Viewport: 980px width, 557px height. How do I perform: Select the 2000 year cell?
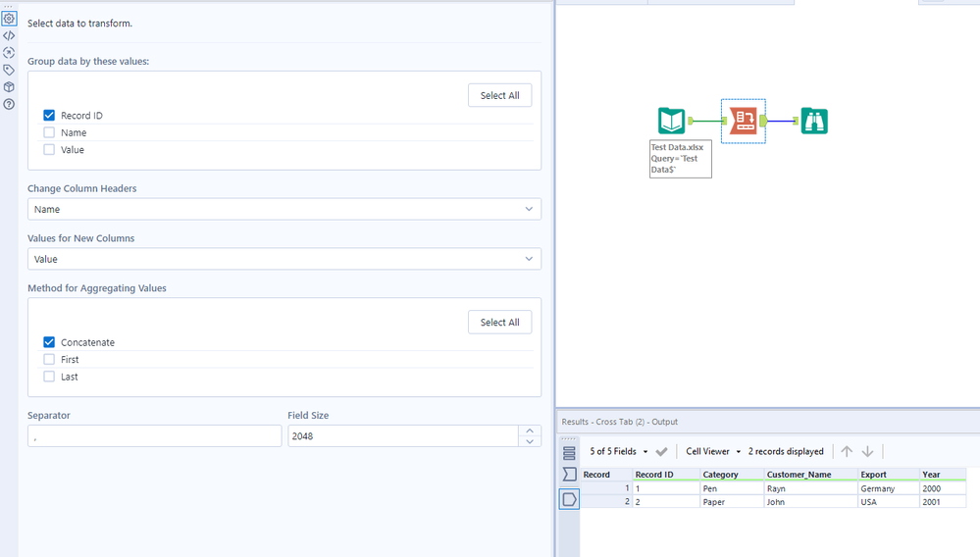(943, 488)
